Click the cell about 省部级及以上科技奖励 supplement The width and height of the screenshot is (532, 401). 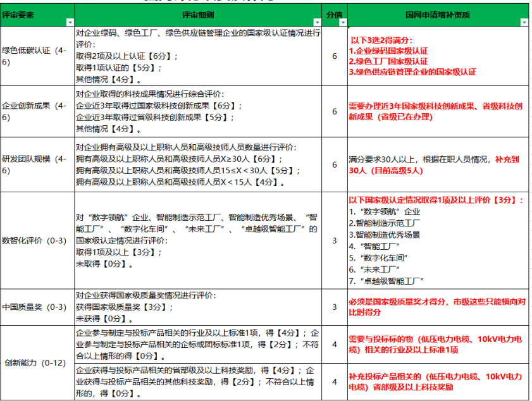point(436,381)
